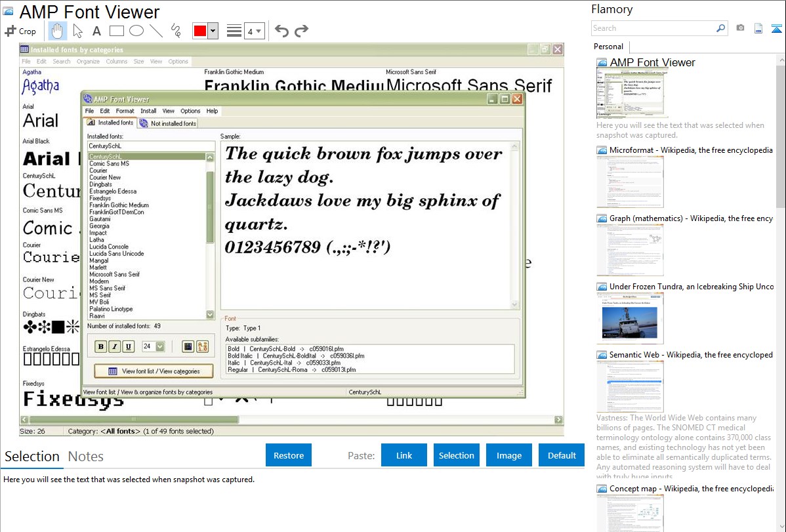Open the Microformat Wikipedia snapshot thumbnail
This screenshot has width=786, height=532.
(630, 182)
